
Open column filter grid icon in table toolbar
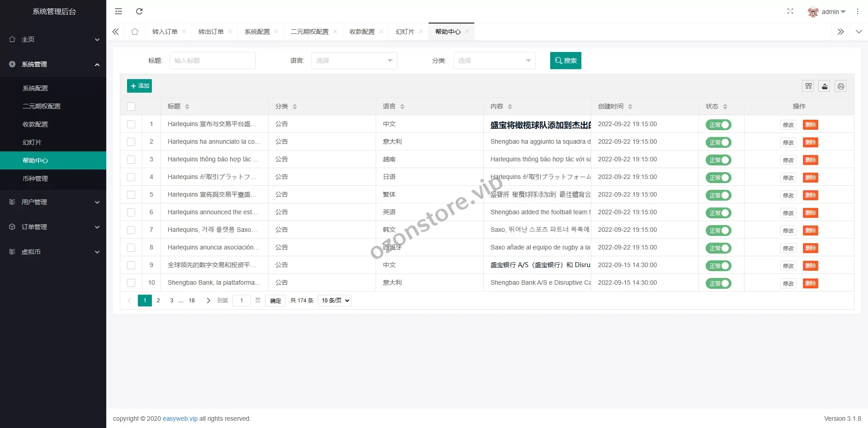coord(808,86)
